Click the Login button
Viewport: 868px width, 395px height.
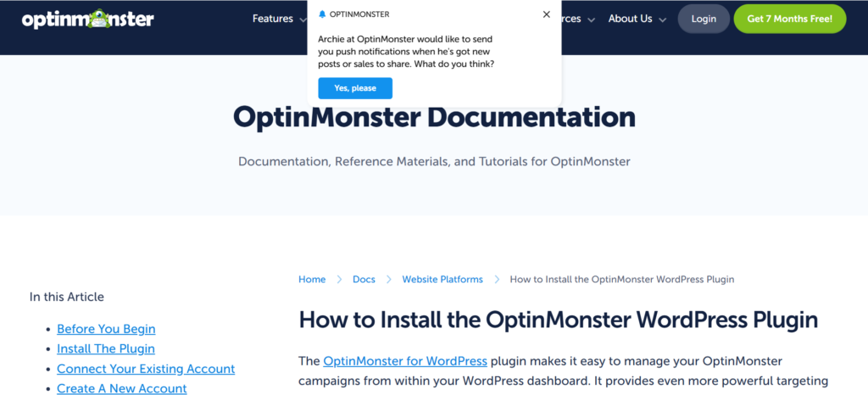[704, 19]
